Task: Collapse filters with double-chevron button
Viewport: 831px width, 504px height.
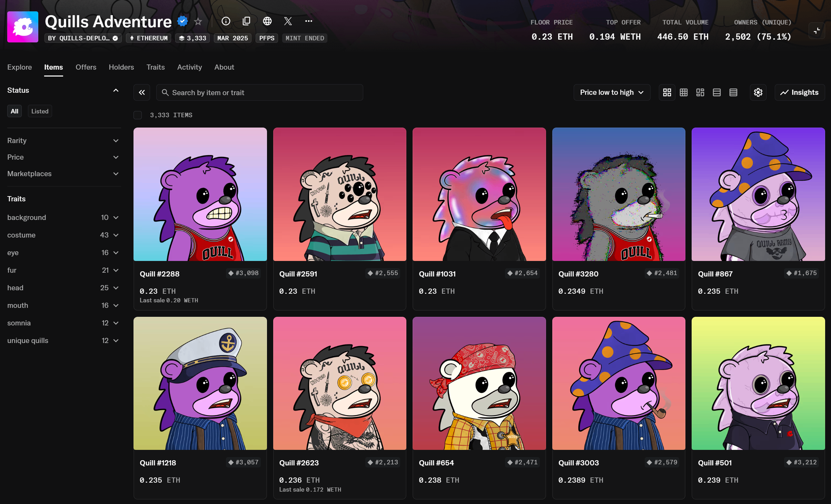Action: pyautogui.click(x=142, y=92)
